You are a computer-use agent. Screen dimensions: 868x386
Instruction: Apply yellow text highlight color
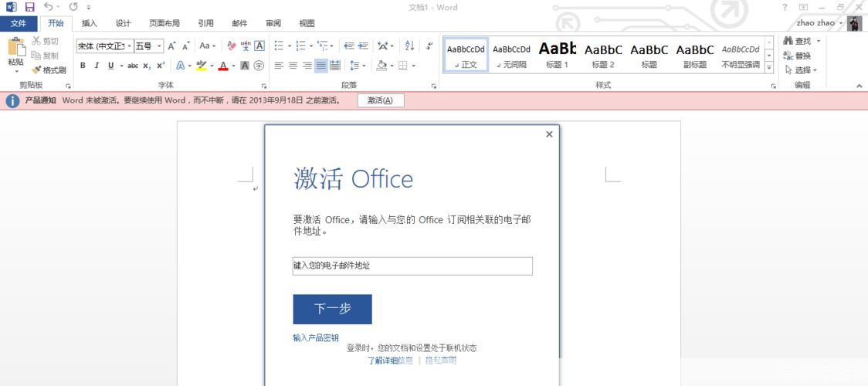pyautogui.click(x=202, y=66)
